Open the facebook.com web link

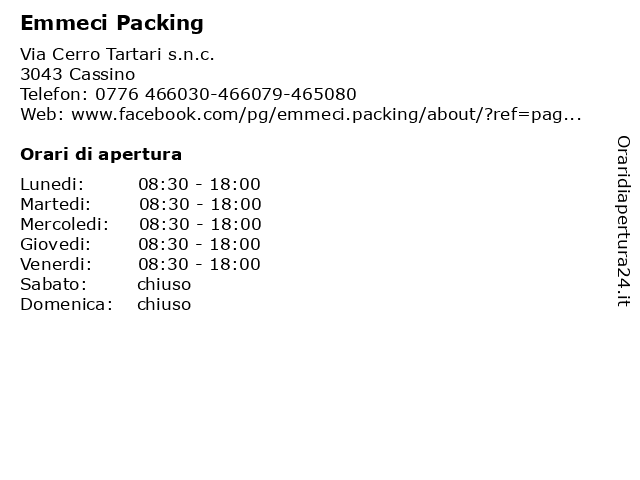[x=326, y=115]
